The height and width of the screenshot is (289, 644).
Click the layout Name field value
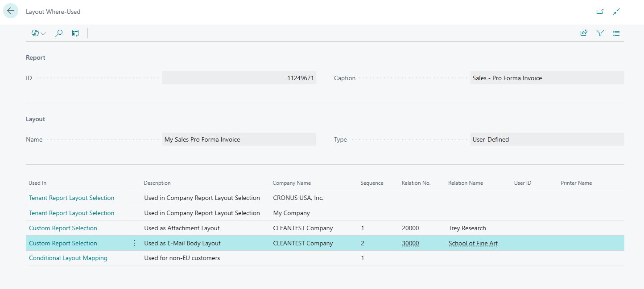(239, 139)
